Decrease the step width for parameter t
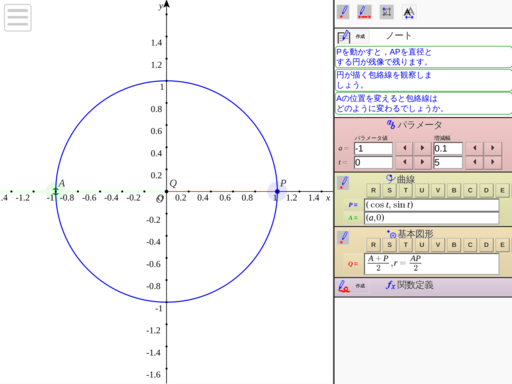 475,162
